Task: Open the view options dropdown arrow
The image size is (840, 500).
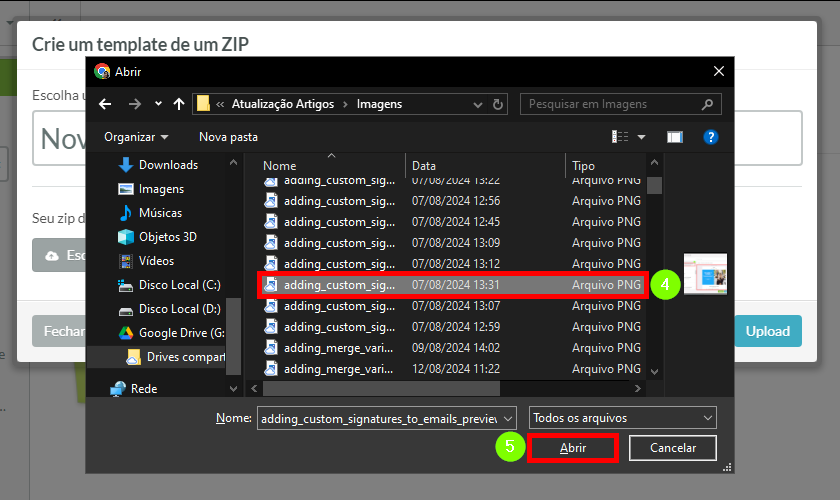Action: pos(641,137)
